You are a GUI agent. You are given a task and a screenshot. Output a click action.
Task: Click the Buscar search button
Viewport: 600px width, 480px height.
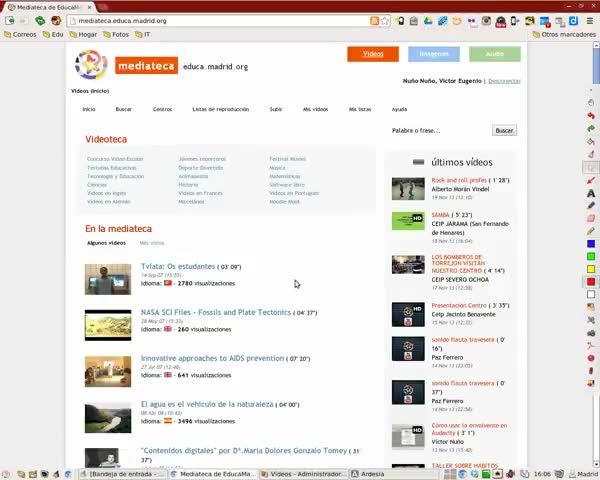pos(504,131)
